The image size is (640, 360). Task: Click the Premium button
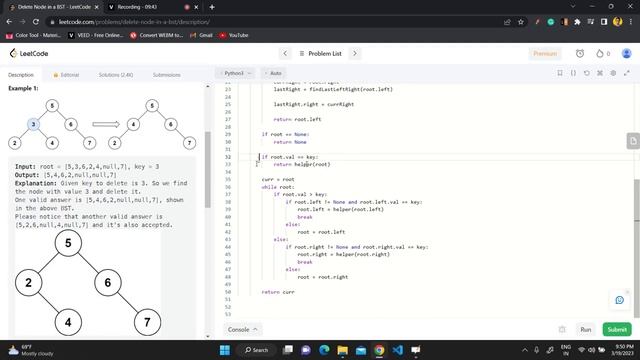(545, 53)
